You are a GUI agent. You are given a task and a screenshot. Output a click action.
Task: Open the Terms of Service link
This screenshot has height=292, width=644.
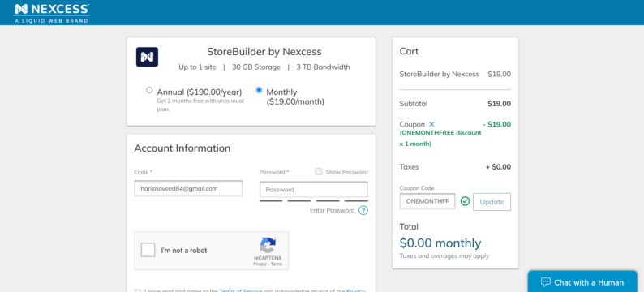pyautogui.click(x=241, y=290)
